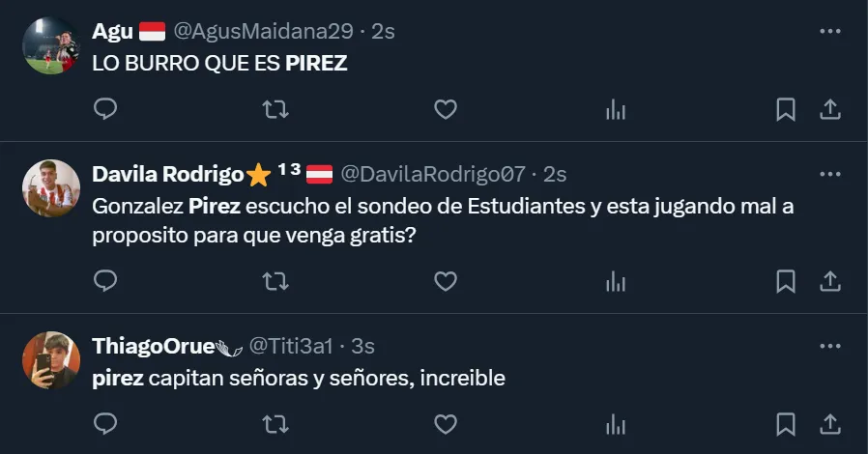Open Davila Rodrigo's profile picture

[x=51, y=188]
